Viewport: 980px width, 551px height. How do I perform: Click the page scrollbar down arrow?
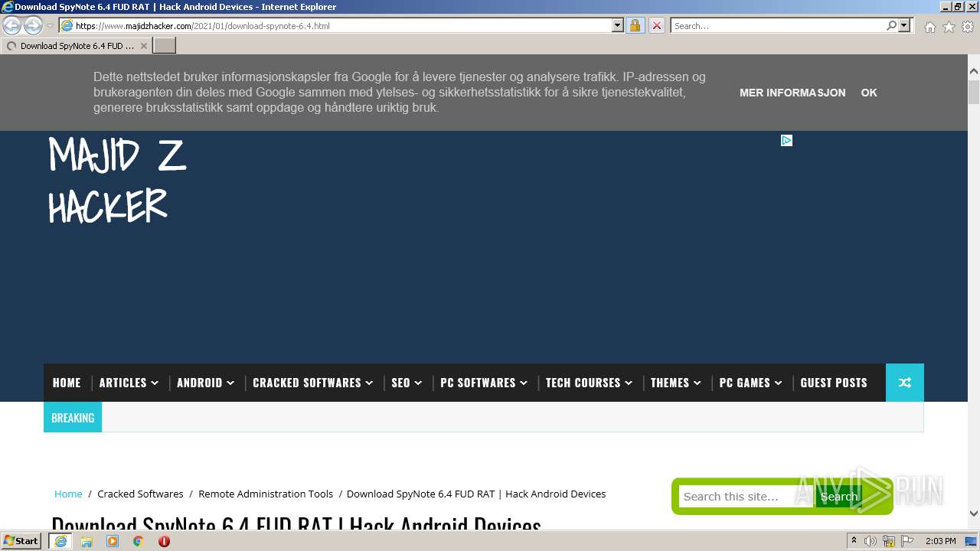(974, 514)
